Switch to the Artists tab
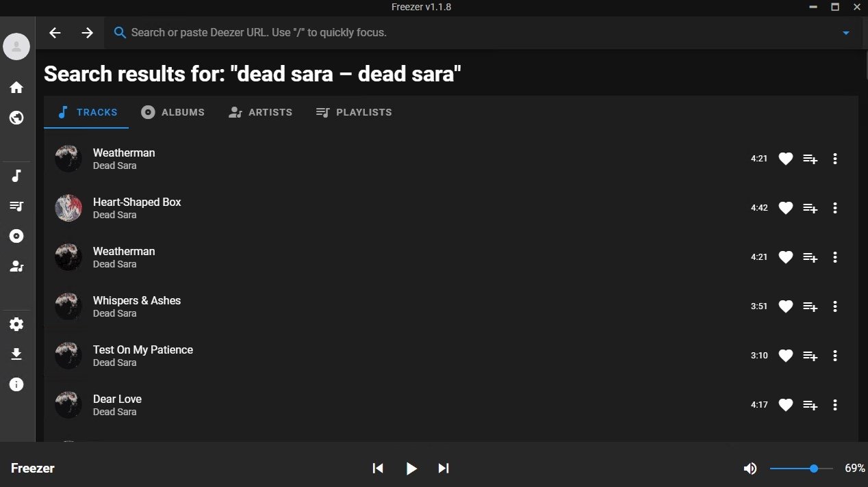 260,112
